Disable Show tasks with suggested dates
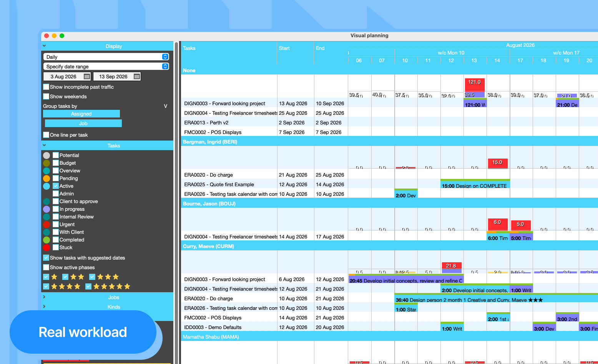The width and height of the screenshot is (598, 364). pos(46,258)
